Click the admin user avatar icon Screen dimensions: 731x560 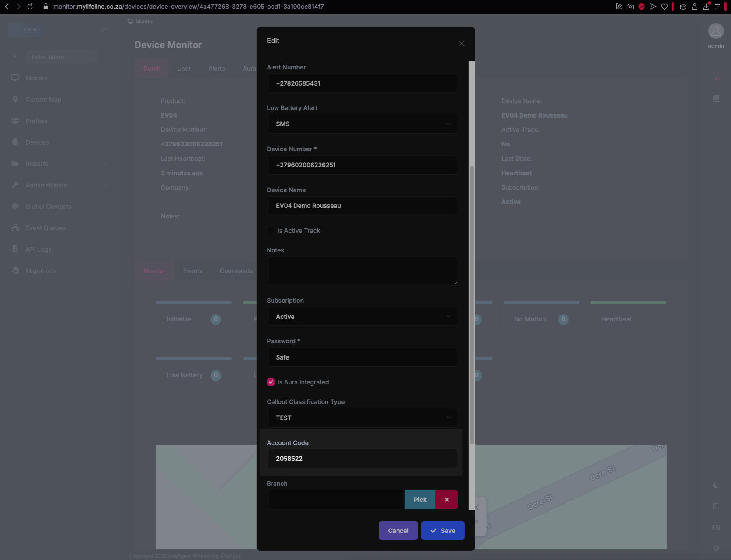[716, 31]
